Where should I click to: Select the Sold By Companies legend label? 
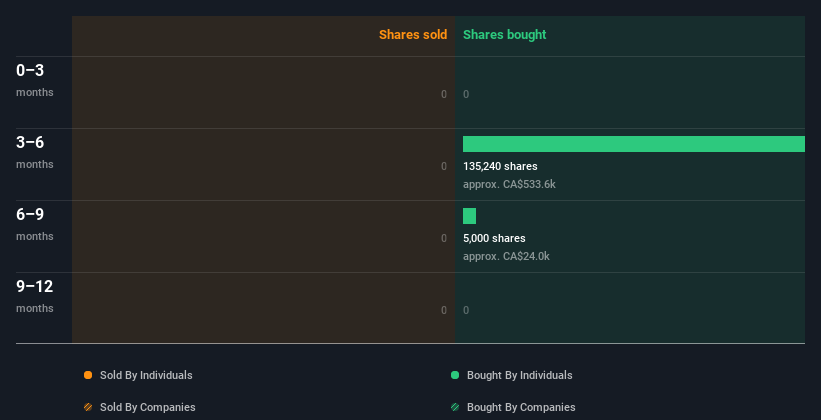click(148, 407)
